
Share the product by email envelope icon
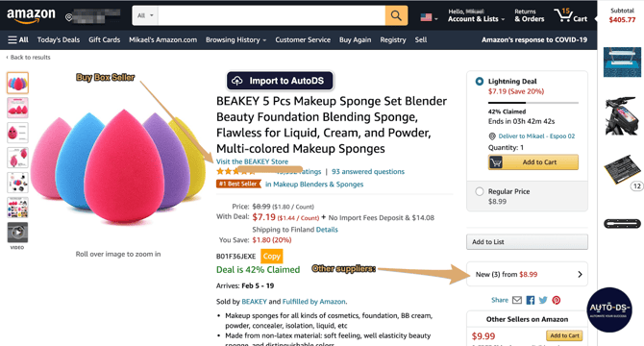coord(517,300)
